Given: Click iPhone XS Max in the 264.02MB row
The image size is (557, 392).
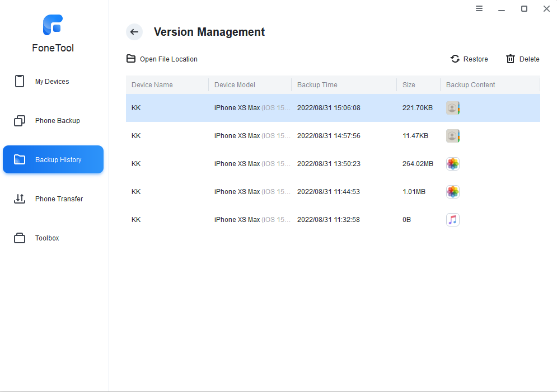Looking at the screenshot, I should (237, 164).
